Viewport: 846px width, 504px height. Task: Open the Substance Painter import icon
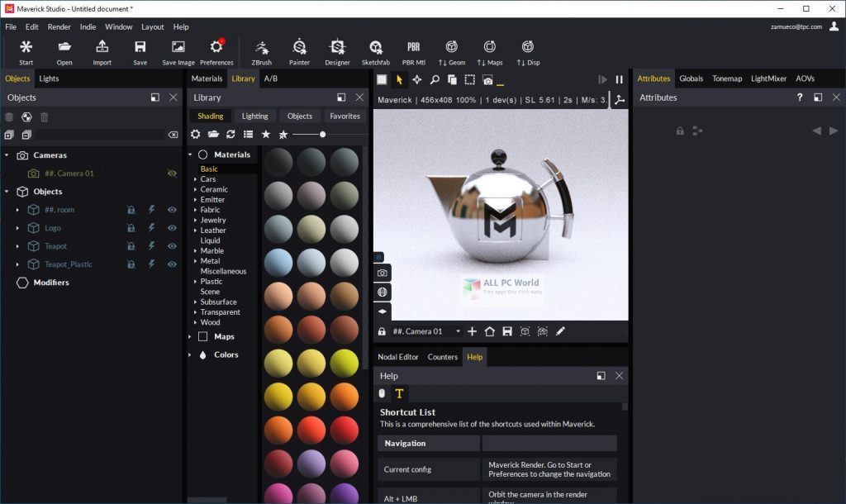(299, 50)
